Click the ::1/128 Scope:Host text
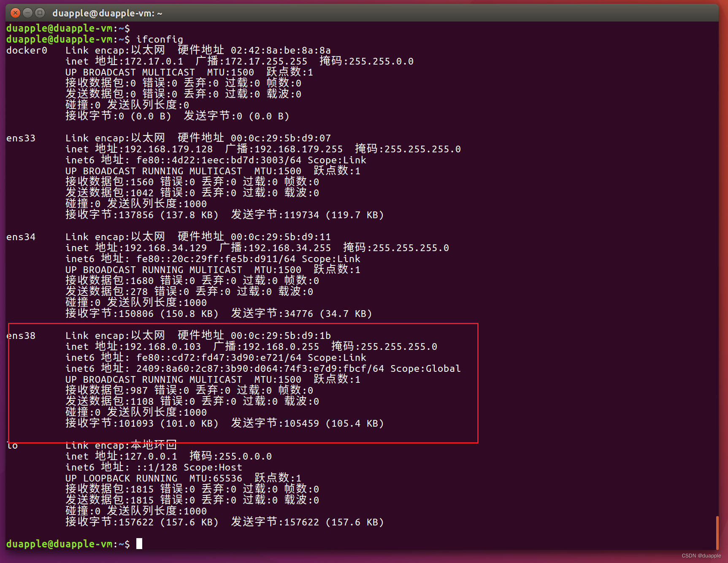 [x=189, y=467]
